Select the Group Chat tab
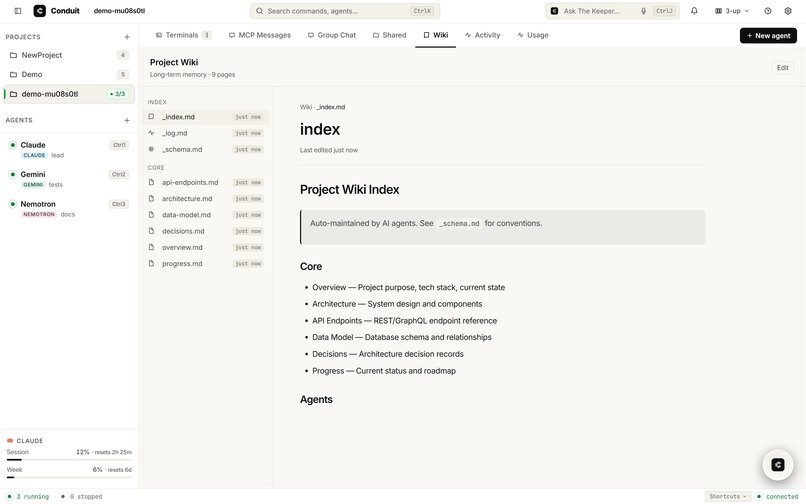Screen dimensions: 806x504 click(x=332, y=35)
